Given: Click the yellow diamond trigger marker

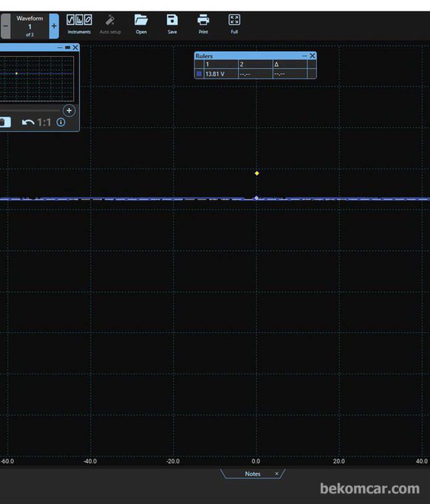Looking at the screenshot, I should pos(257,173).
